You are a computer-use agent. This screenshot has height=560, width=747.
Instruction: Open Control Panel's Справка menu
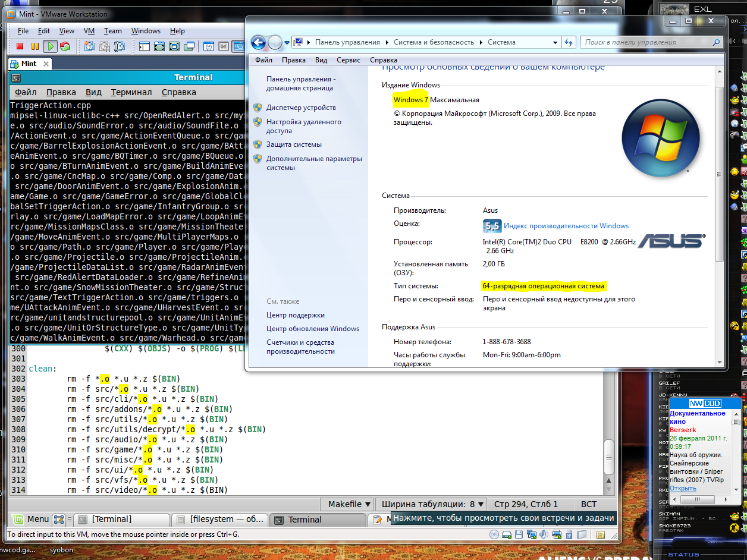384,60
